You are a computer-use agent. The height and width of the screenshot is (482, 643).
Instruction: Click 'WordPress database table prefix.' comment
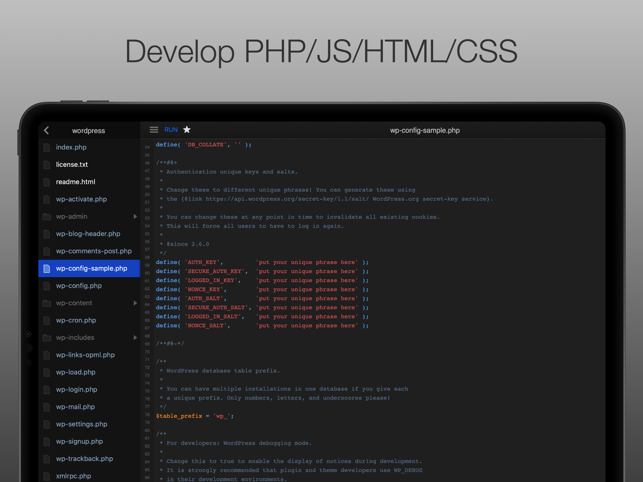click(223, 371)
